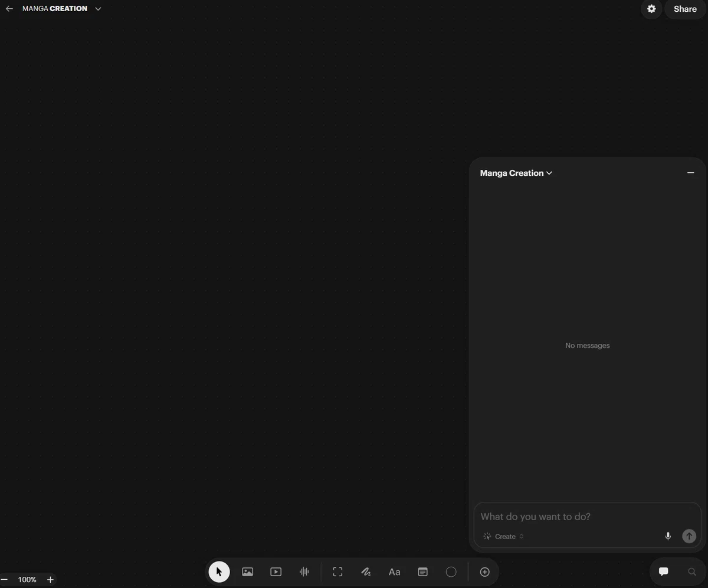Image resolution: width=708 pixels, height=588 pixels.
Task: Select the frame tool
Action: pyautogui.click(x=337, y=571)
